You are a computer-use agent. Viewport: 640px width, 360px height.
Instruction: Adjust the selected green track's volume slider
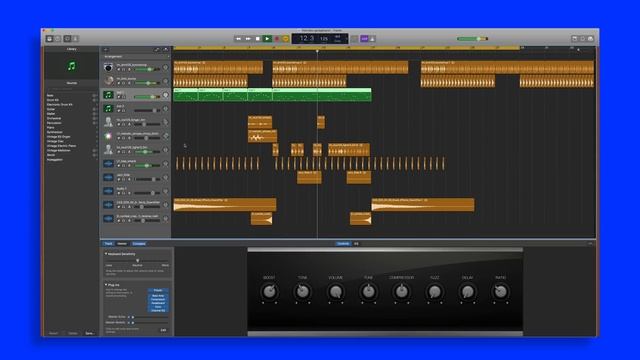tap(147, 97)
